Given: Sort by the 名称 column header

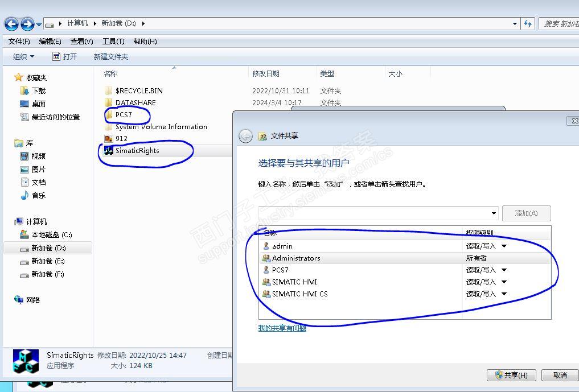Looking at the screenshot, I should pos(110,74).
